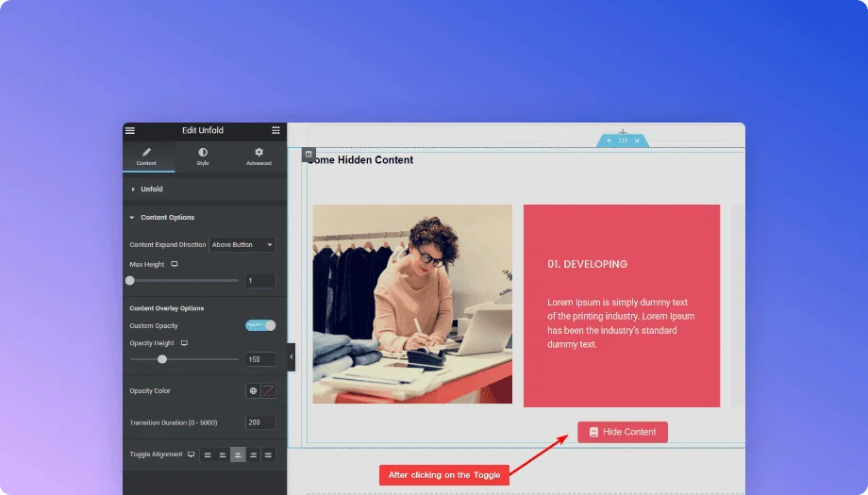
Task: Click responsive device icon beside Max Height
Action: (175, 264)
